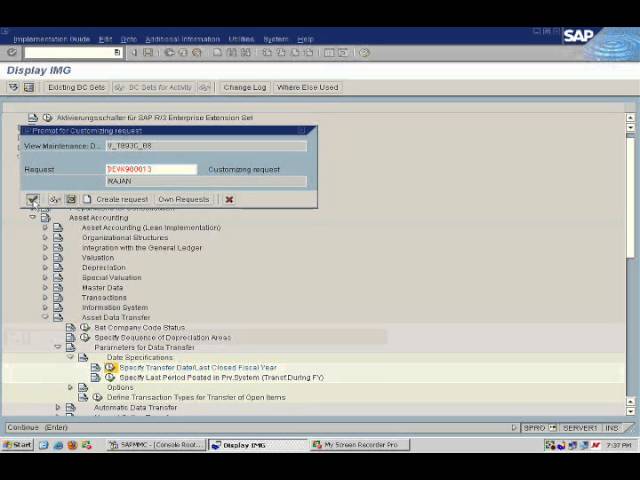
Task: Select Transactions tree row
Action: (104, 298)
